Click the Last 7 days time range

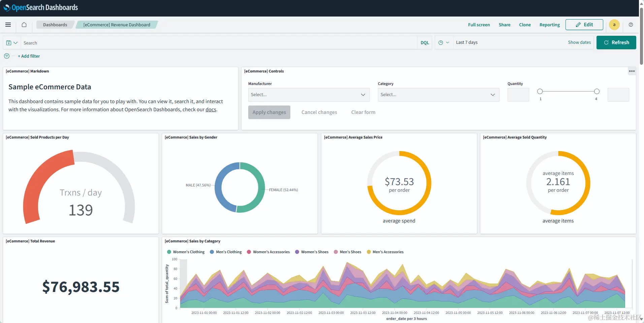[467, 42]
